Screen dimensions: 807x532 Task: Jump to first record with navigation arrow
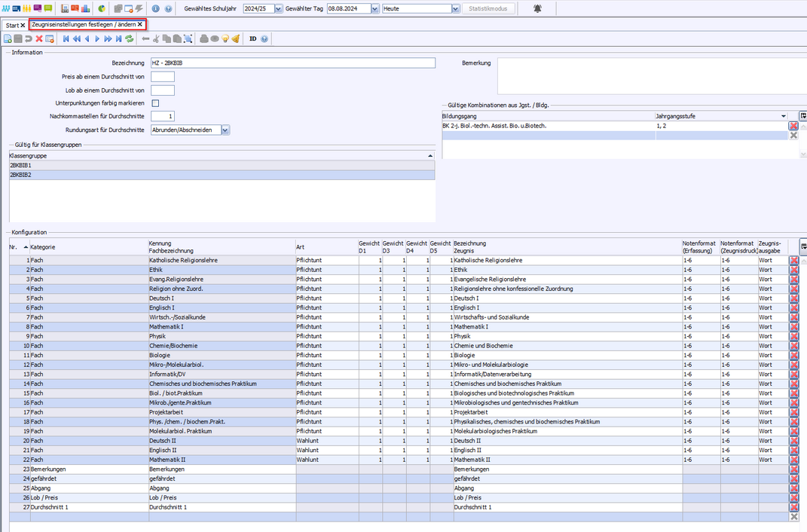tap(66, 38)
